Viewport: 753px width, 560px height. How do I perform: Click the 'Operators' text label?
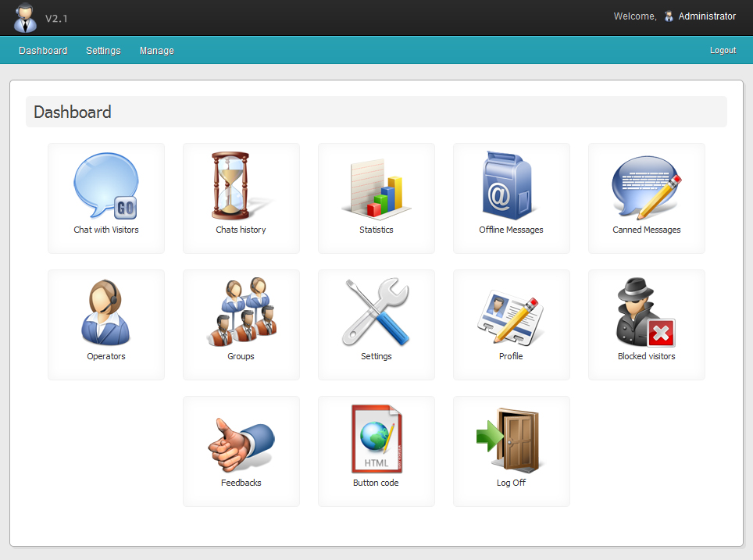[106, 356]
